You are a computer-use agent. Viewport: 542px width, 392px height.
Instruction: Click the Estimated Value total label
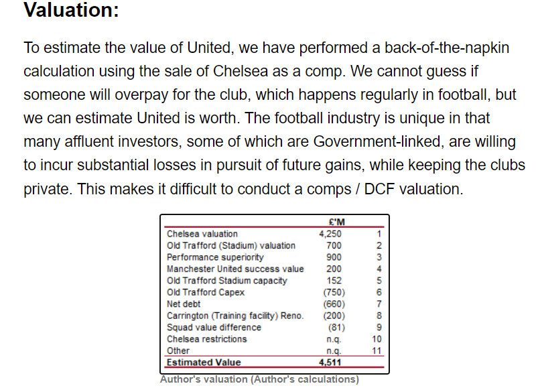[204, 363]
